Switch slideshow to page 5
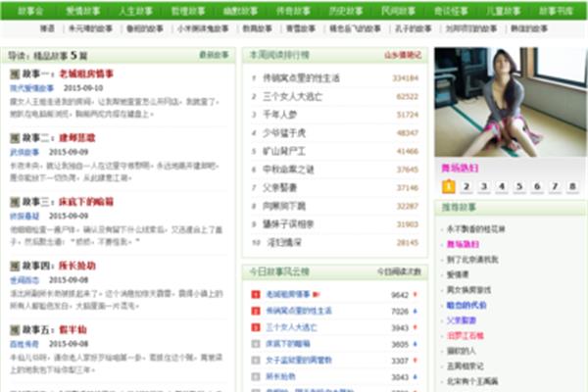Image resolution: width=588 pixels, height=392 pixels. click(x=519, y=187)
